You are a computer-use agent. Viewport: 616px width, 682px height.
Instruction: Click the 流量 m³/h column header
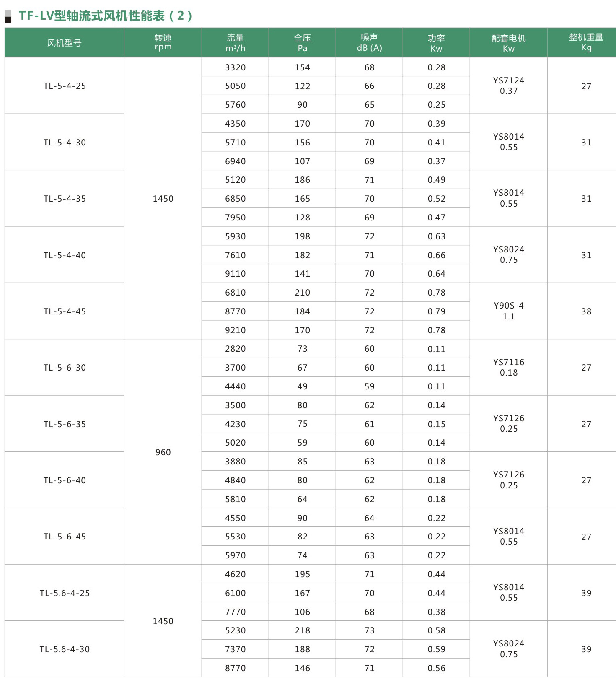pos(235,43)
